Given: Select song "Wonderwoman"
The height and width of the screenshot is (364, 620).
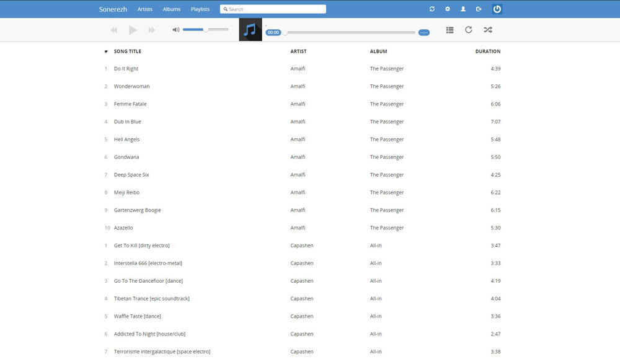Looking at the screenshot, I should pos(131,86).
